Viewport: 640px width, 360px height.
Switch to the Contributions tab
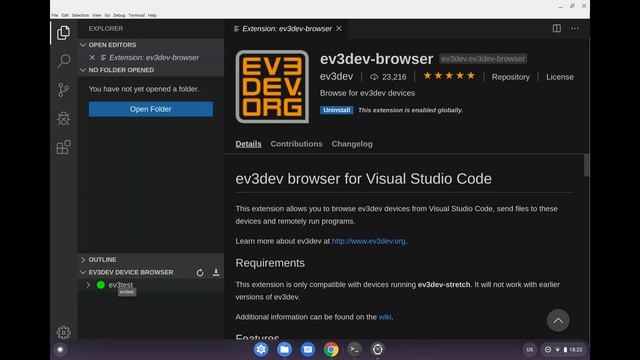[x=296, y=144]
